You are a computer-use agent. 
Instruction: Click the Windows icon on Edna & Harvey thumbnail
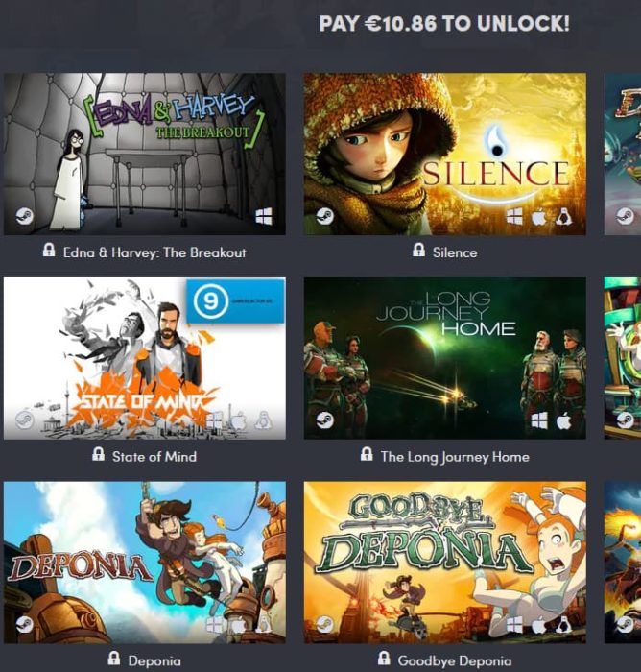click(264, 216)
